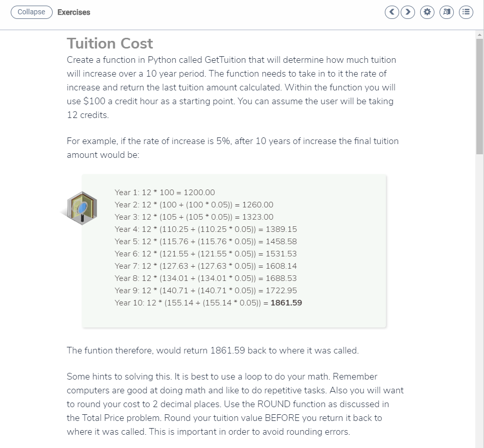The width and height of the screenshot is (484, 448).
Task: Click the Collapse button at top left
Action: tap(31, 12)
